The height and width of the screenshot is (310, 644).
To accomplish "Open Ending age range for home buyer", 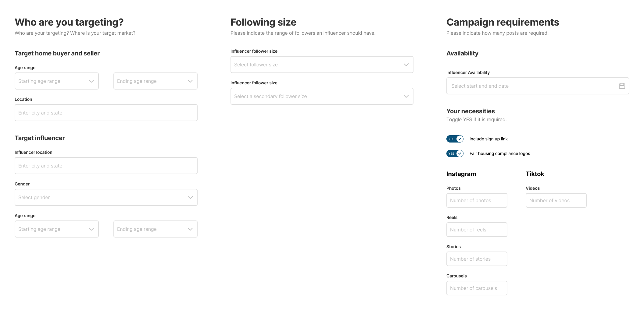I will (155, 81).
